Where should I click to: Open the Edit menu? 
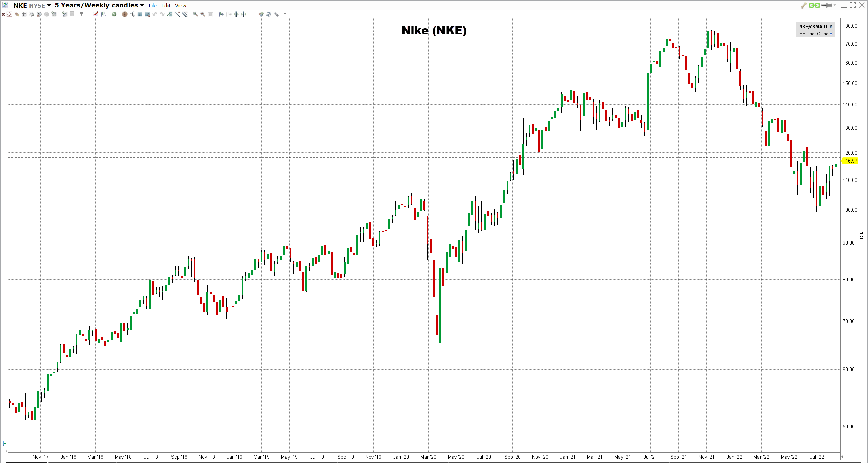pyautogui.click(x=166, y=5)
